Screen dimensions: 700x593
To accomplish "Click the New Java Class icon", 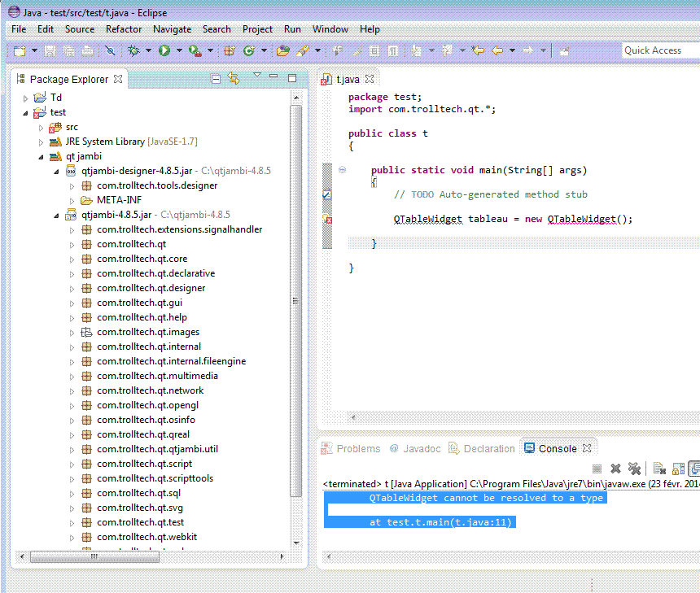I will [x=249, y=51].
